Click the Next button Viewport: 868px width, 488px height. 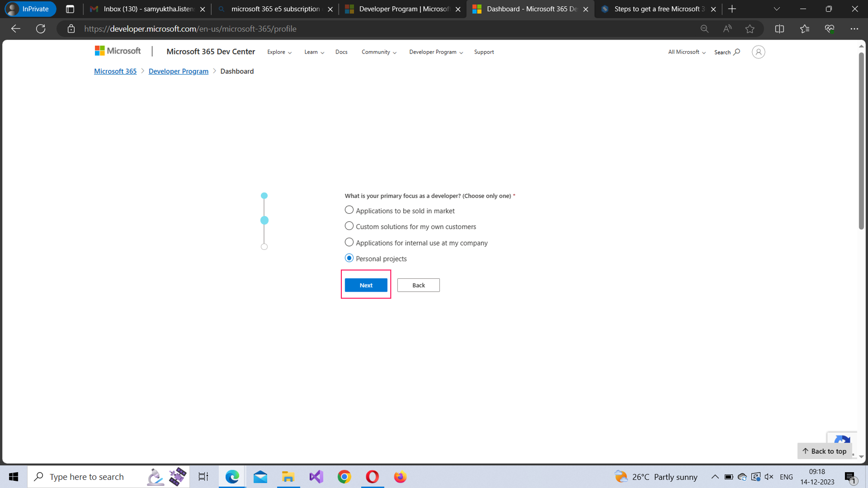pos(366,285)
